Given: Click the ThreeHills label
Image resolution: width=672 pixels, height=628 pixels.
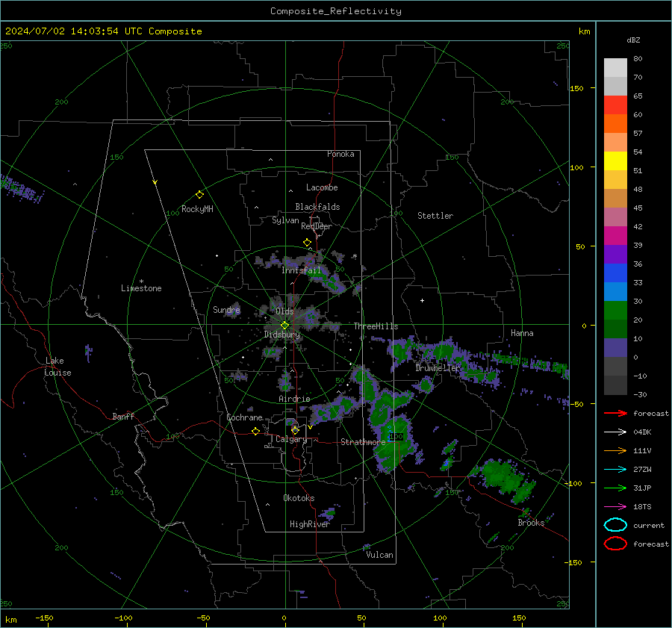Looking at the screenshot, I should tap(376, 326).
